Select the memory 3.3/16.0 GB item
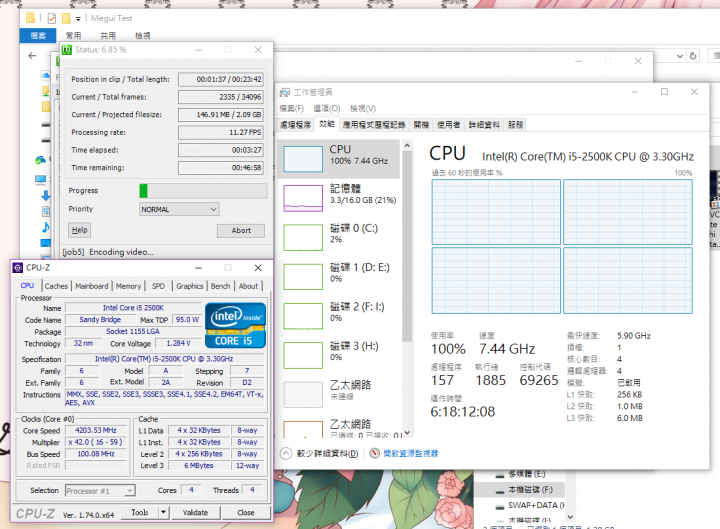The height and width of the screenshot is (529, 720). (339, 198)
